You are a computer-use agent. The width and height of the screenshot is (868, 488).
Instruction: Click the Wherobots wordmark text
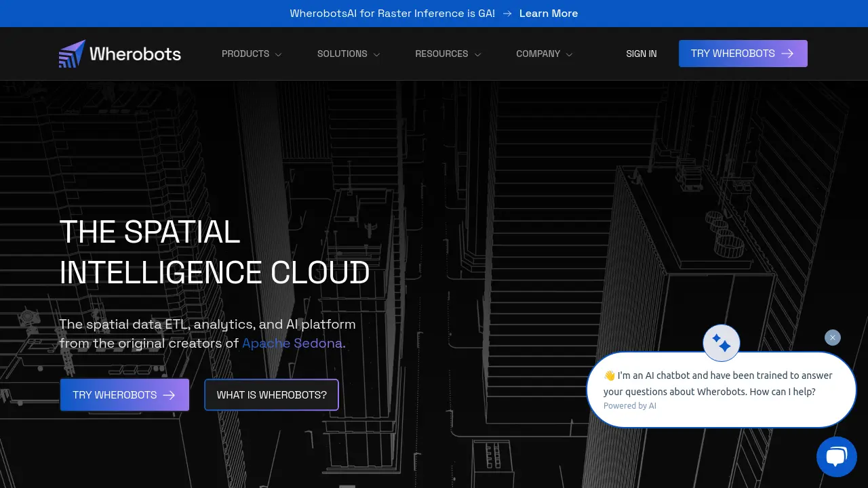click(136, 54)
